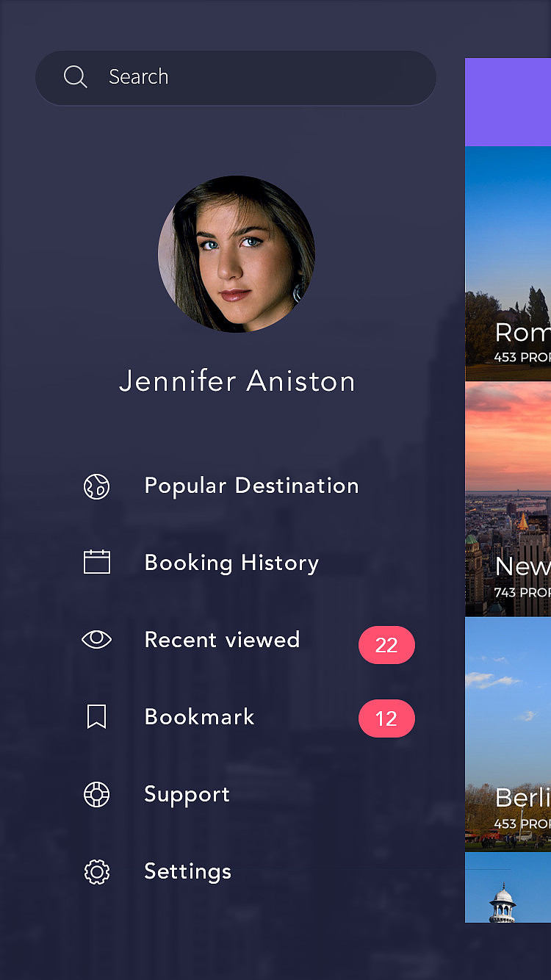Click the calendar icon for Booking History

[96, 563]
